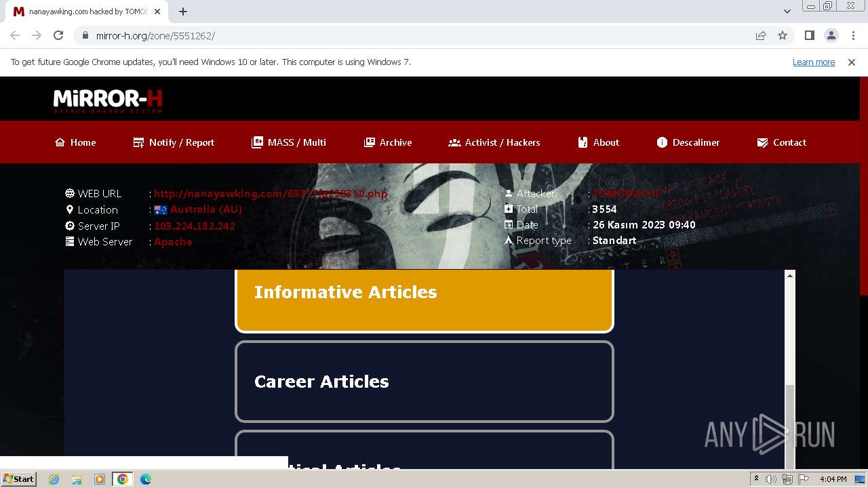Open the tab search dropdown arrow
The width and height of the screenshot is (868, 488).
(x=787, y=11)
